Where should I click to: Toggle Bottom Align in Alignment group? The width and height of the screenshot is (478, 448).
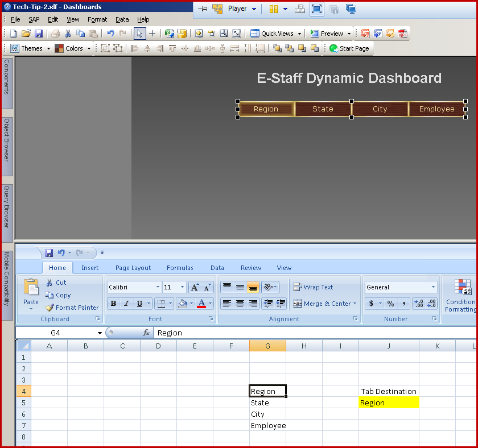pos(253,287)
